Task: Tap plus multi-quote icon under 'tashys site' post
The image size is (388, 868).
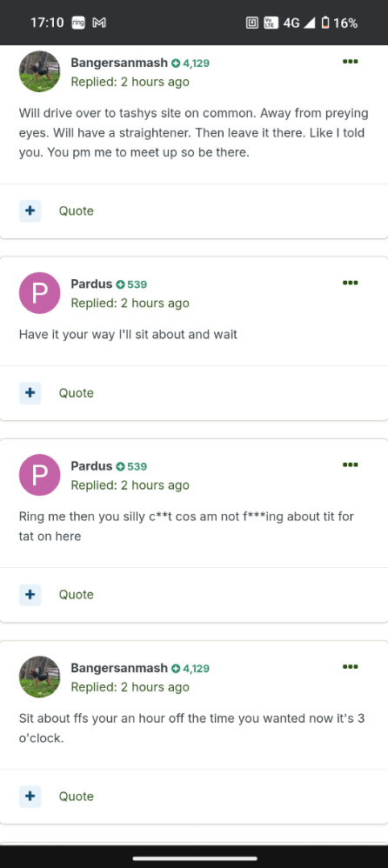Action: pyautogui.click(x=30, y=210)
